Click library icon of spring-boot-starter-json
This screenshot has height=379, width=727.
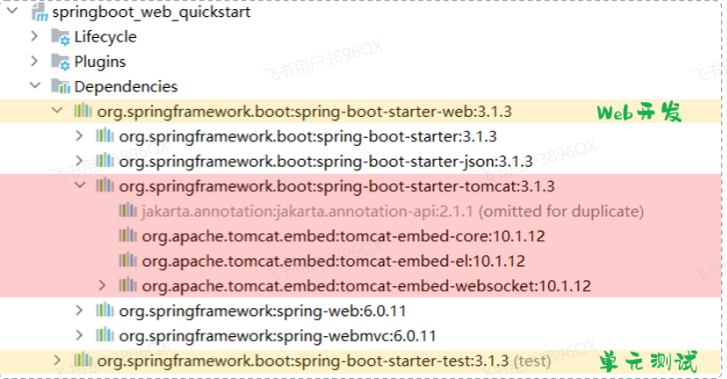[105, 161]
